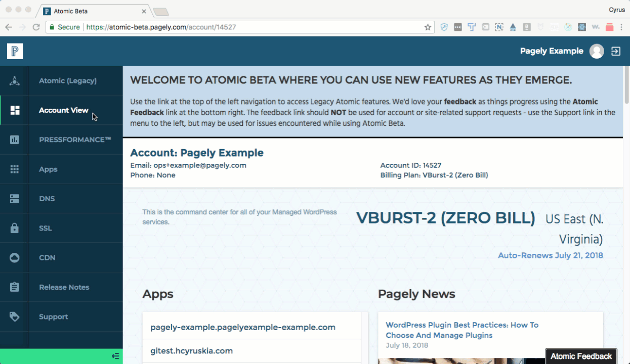Open the React atom extension icon
Viewport: 630px width, 364px height.
click(x=582, y=27)
